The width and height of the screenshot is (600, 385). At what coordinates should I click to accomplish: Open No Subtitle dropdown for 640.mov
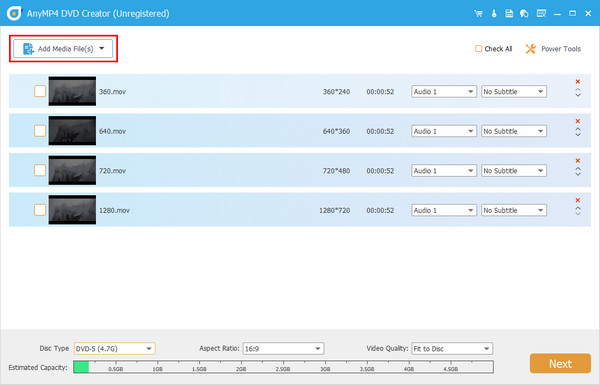514,131
